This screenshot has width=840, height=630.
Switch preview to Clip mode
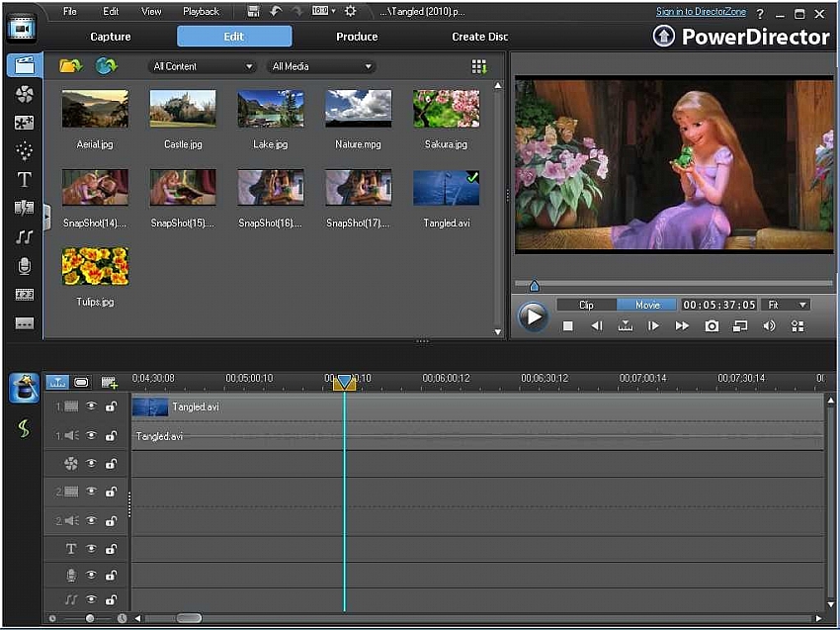point(586,305)
